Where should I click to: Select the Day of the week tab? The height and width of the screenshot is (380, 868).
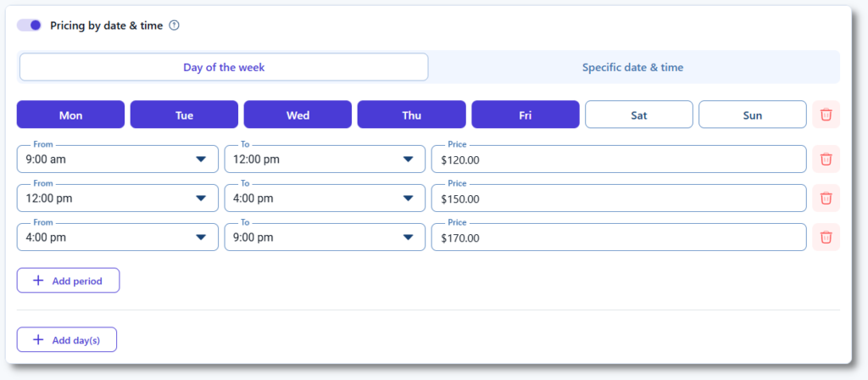click(x=224, y=67)
